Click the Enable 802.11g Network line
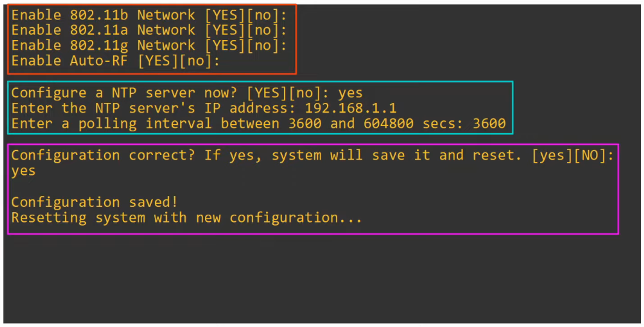Viewport: 644px width, 327px height. 103,45
